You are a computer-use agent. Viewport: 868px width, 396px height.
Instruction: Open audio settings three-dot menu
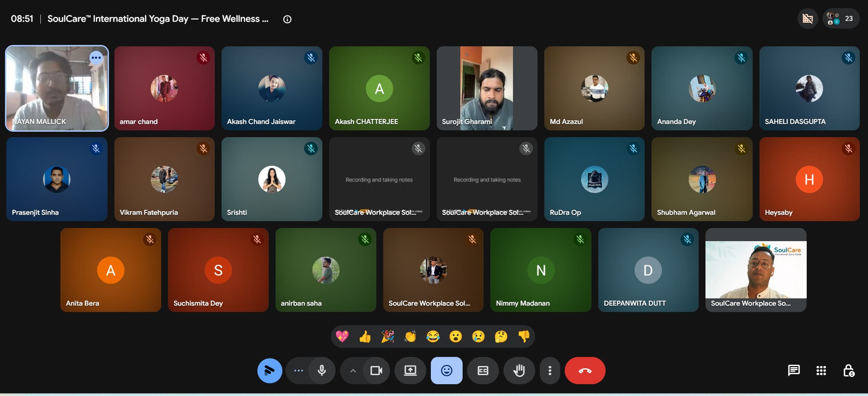tap(298, 371)
